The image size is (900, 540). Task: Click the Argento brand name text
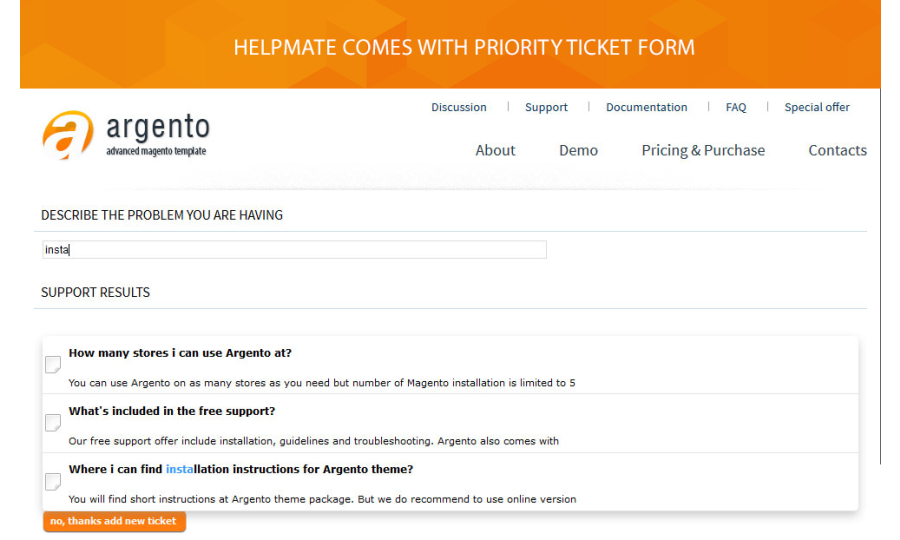tap(158, 129)
